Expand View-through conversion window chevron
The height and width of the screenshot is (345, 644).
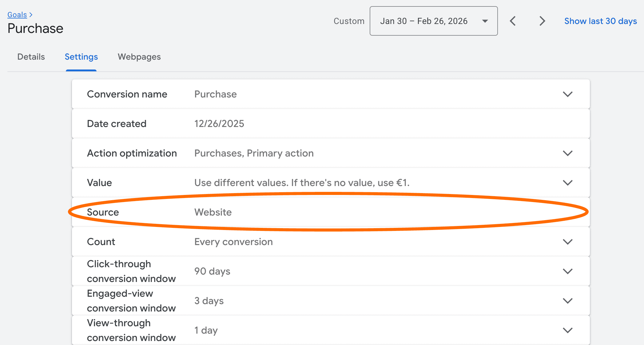(567, 330)
